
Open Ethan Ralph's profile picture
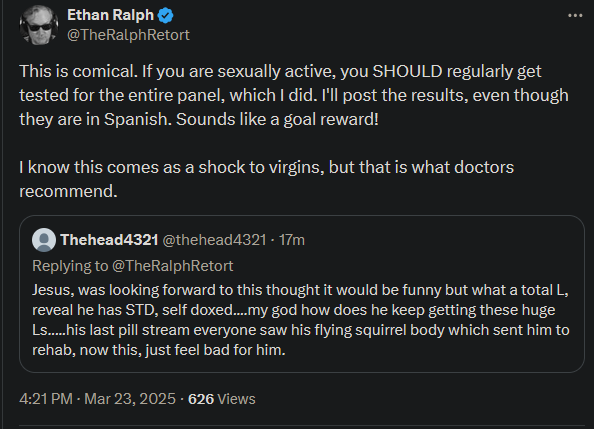39,25
